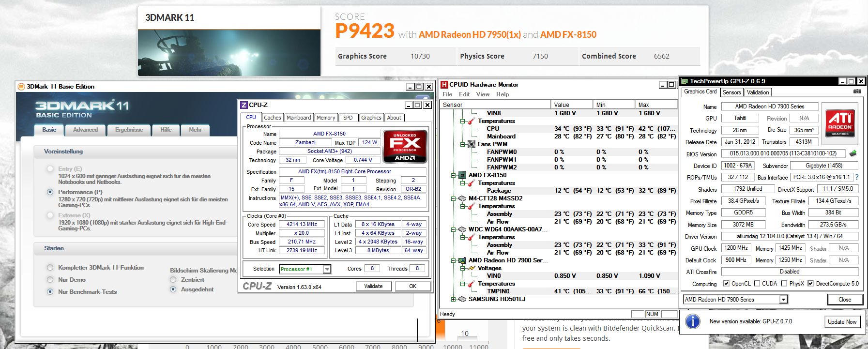The height and width of the screenshot is (349, 868).
Task: Toggle the OpenCL checkbox in GPU-Z
Action: 726,284
